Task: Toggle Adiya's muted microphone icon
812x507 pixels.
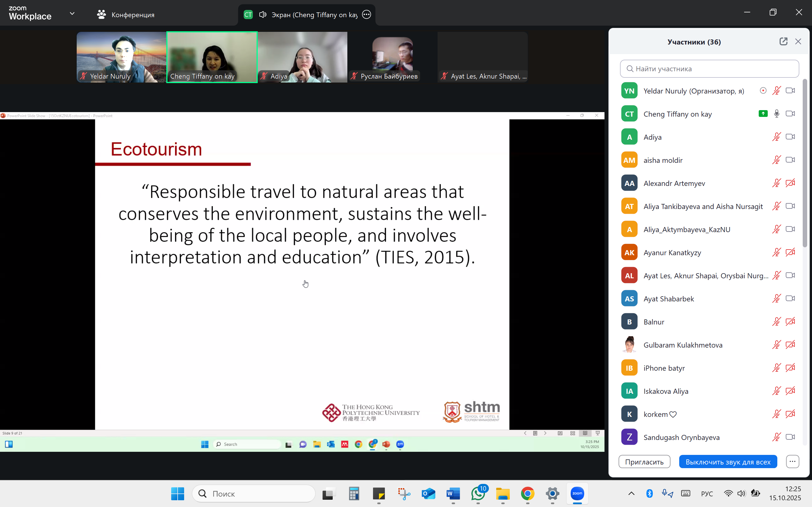Action: pyautogui.click(x=776, y=137)
